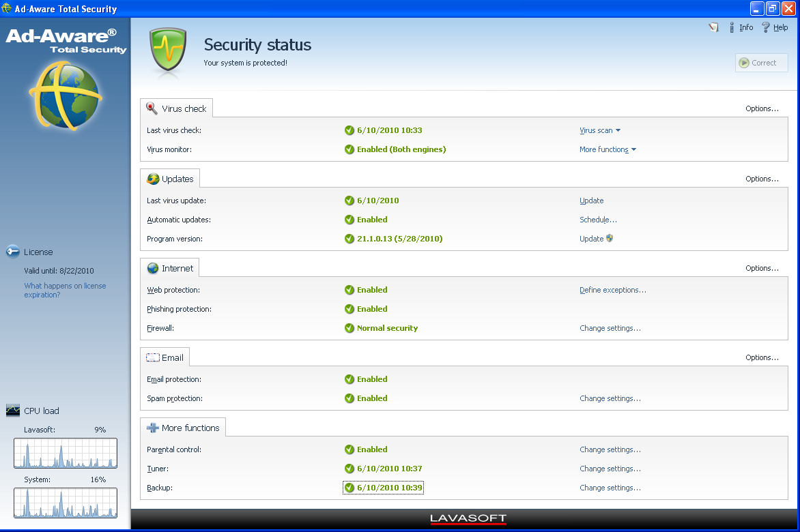Viewport: 800px width, 532px height.
Task: Click program version 21.1.0.13 text
Action: pos(399,239)
